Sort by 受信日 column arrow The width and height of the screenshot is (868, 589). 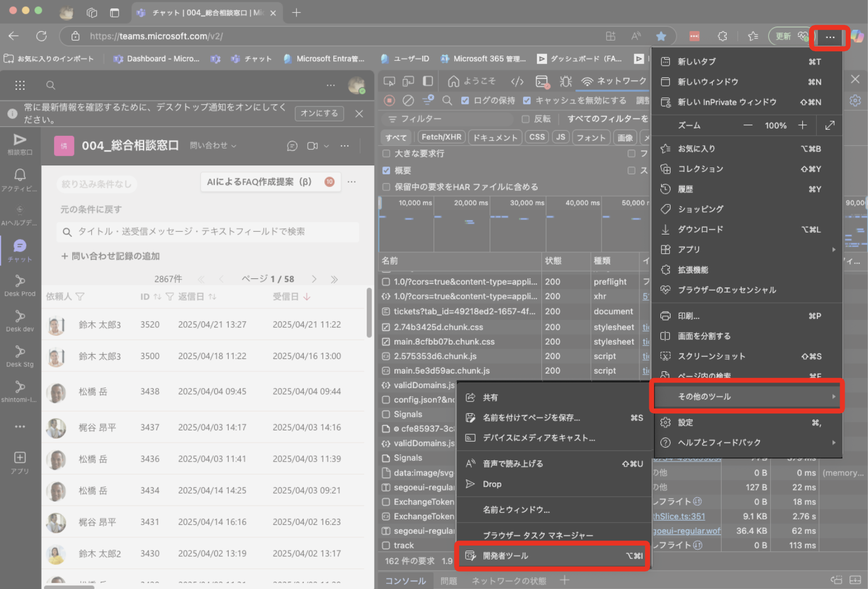[x=307, y=297]
